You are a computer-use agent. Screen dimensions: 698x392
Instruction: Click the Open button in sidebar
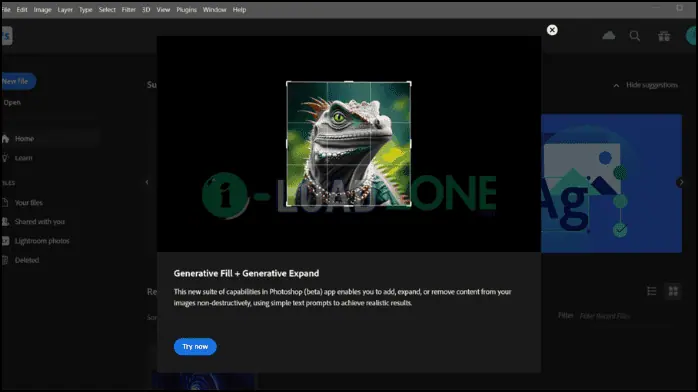pos(12,102)
